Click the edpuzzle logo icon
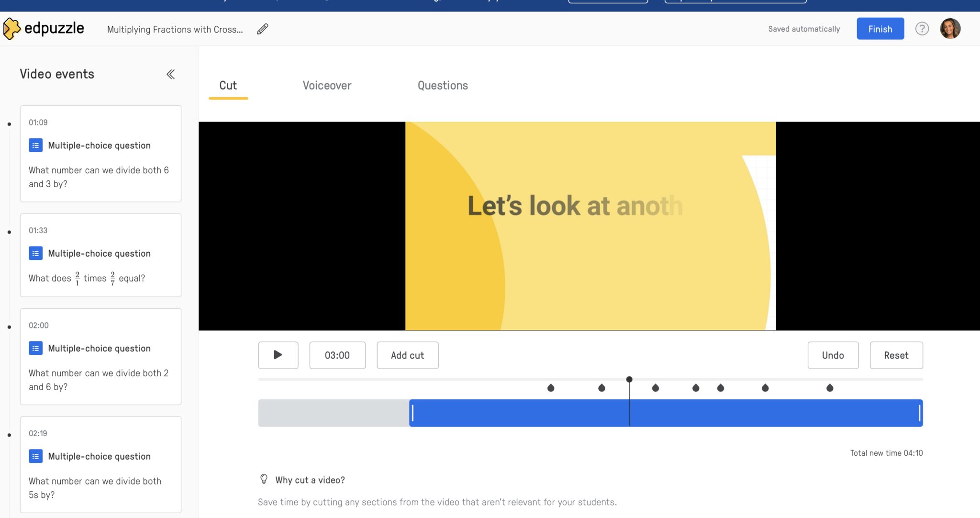 [11, 29]
